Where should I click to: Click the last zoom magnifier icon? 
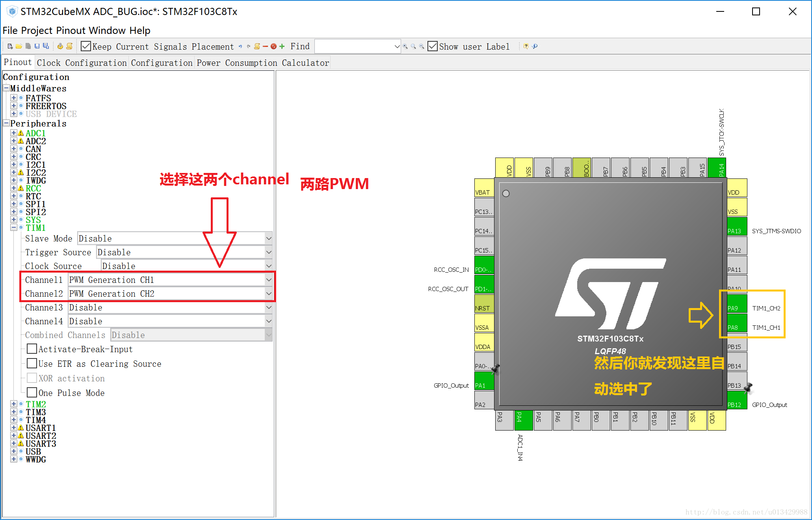tap(422, 46)
